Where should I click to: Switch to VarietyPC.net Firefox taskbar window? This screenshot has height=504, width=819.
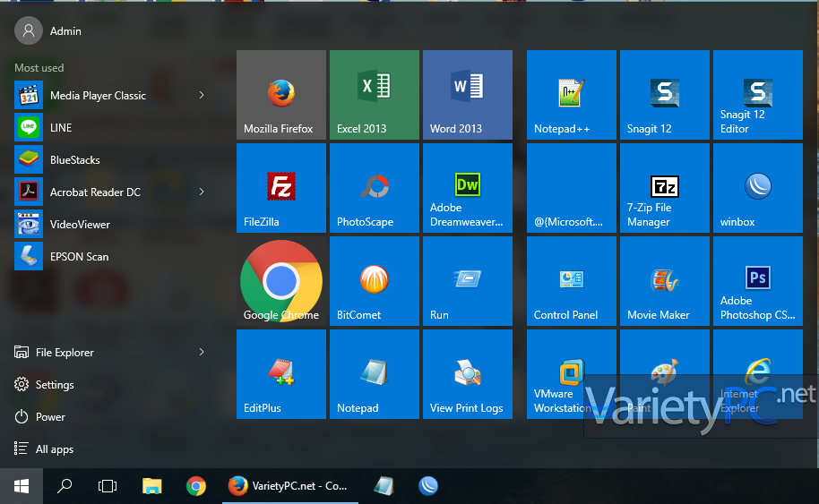(x=290, y=486)
